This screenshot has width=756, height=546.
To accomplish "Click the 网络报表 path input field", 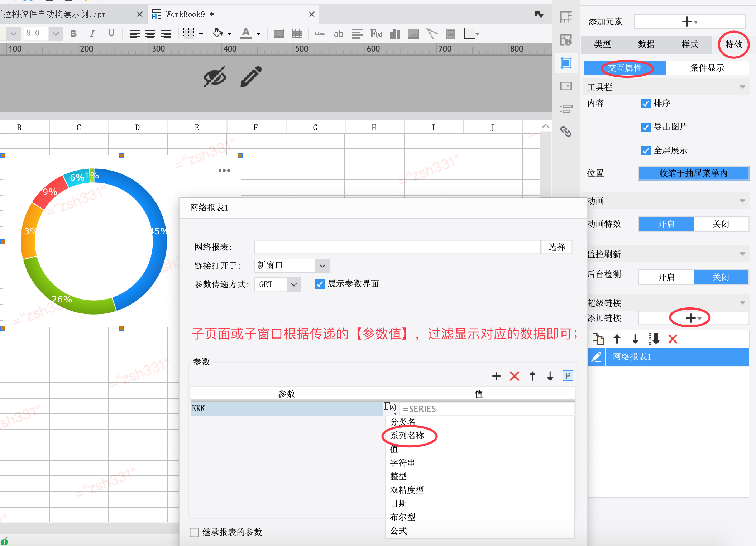I will 397,247.
